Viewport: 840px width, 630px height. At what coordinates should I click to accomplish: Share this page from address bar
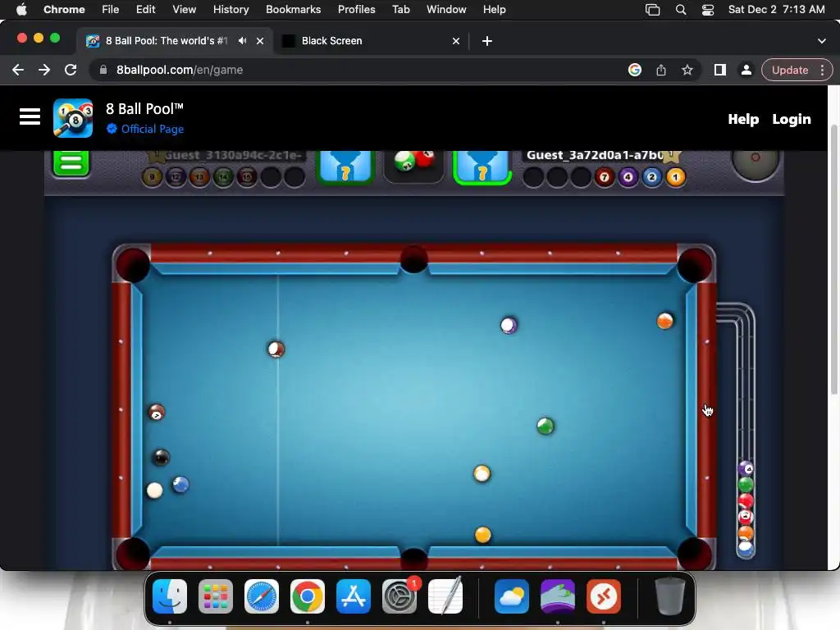coord(661,70)
